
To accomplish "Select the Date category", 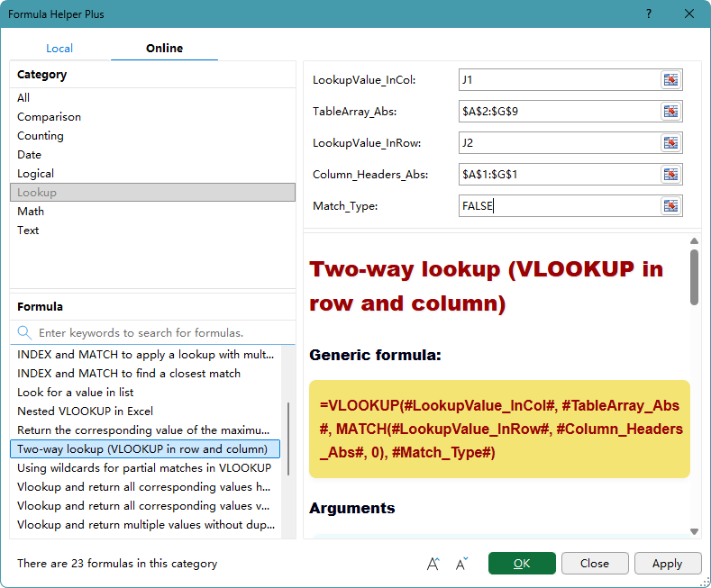I will (x=152, y=155).
